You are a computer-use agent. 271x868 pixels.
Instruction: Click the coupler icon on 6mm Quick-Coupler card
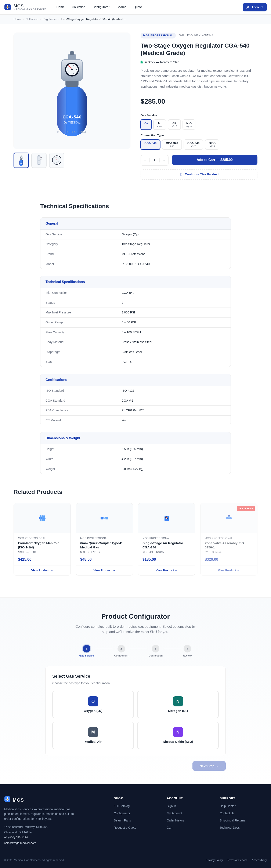[104, 518]
